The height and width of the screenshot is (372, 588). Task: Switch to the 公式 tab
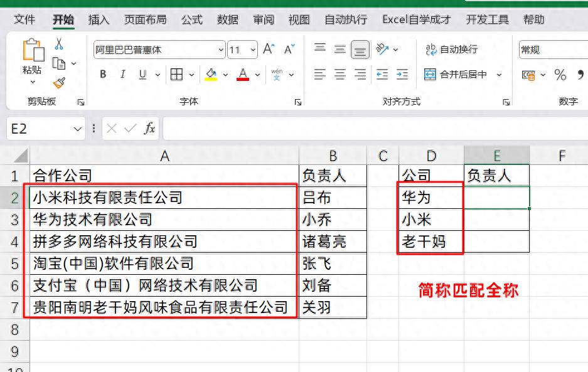192,19
